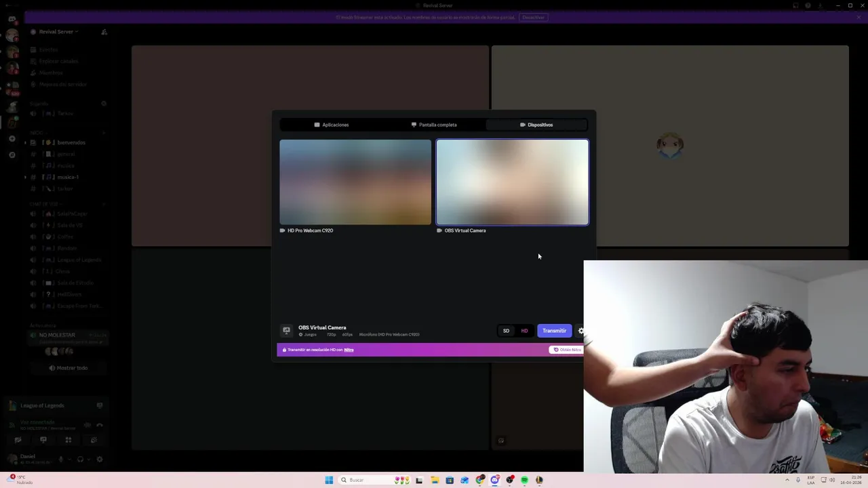Click the Mostrar todo button
This screenshot has height=488, width=868.
coord(68,368)
